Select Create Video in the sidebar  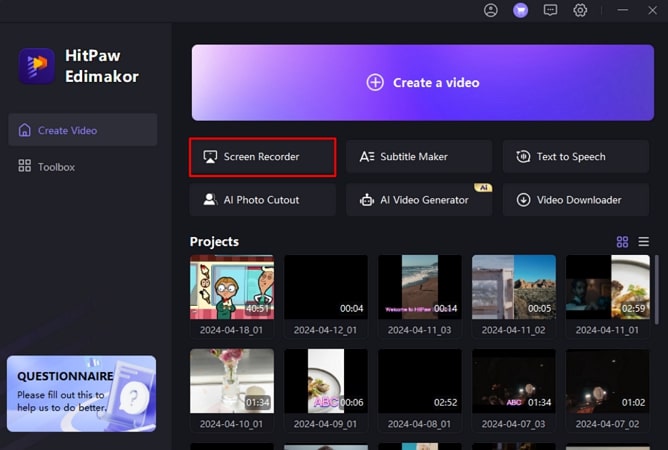[x=83, y=130]
